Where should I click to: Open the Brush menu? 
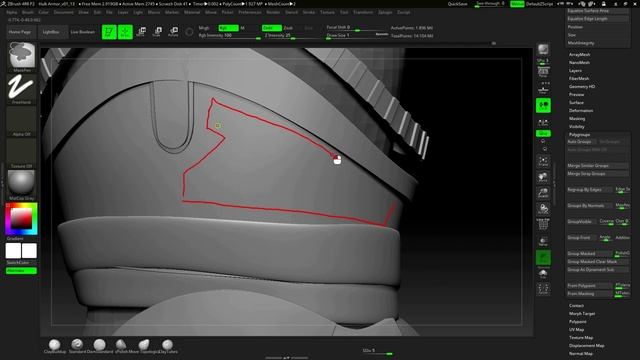coord(27,12)
